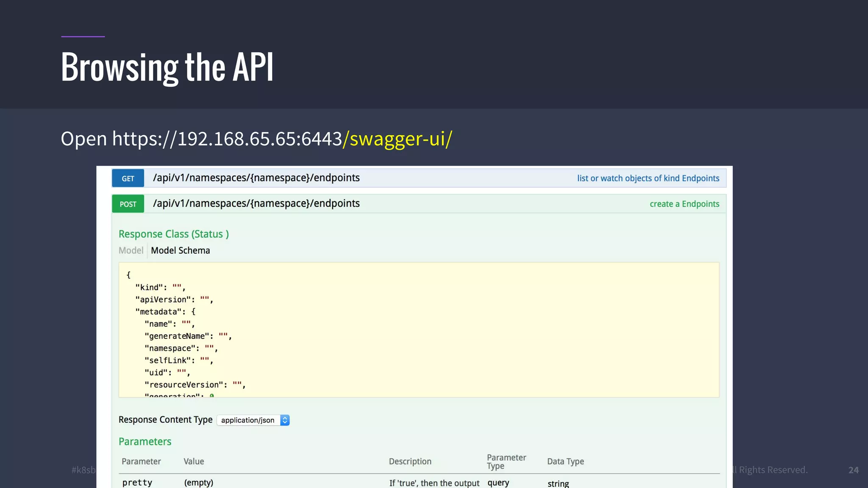
Task: Click the model schema JSON code box
Action: pos(419,330)
